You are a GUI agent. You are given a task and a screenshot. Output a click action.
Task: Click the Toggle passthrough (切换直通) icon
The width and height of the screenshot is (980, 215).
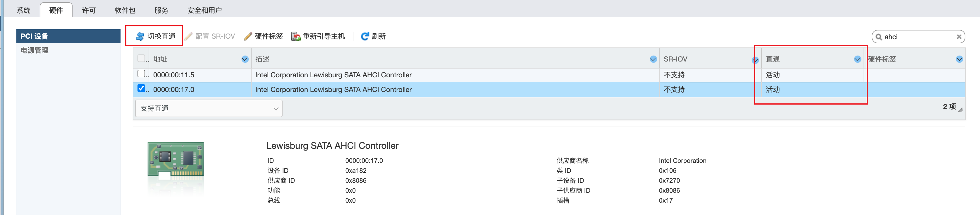click(140, 36)
